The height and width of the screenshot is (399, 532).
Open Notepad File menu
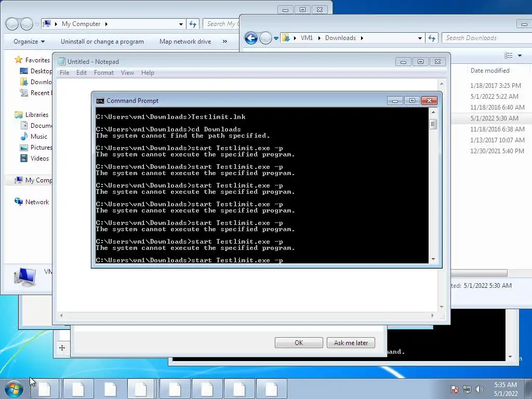[x=64, y=73]
